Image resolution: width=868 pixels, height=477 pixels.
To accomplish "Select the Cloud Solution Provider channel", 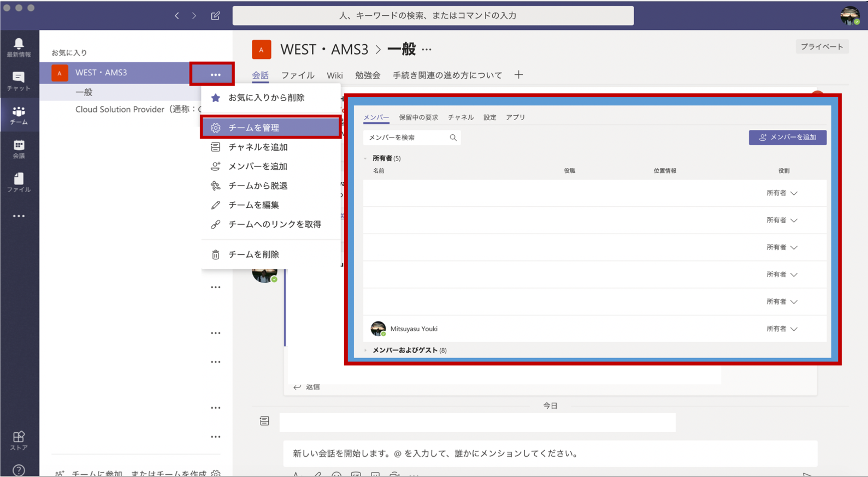I will click(x=138, y=109).
